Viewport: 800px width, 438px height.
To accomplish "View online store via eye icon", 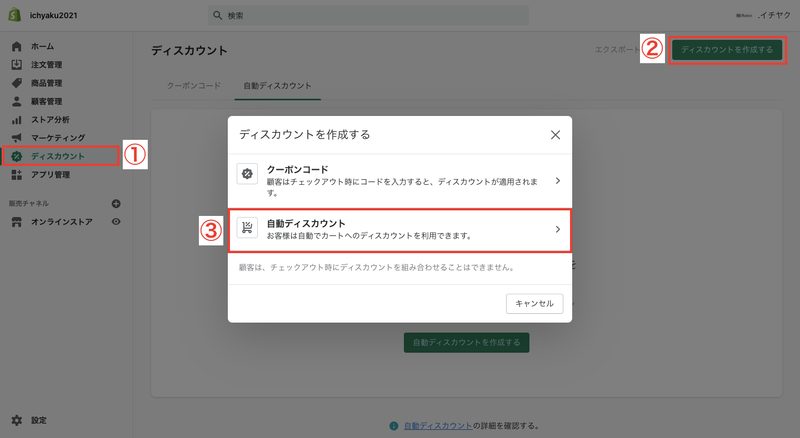I will click(116, 222).
